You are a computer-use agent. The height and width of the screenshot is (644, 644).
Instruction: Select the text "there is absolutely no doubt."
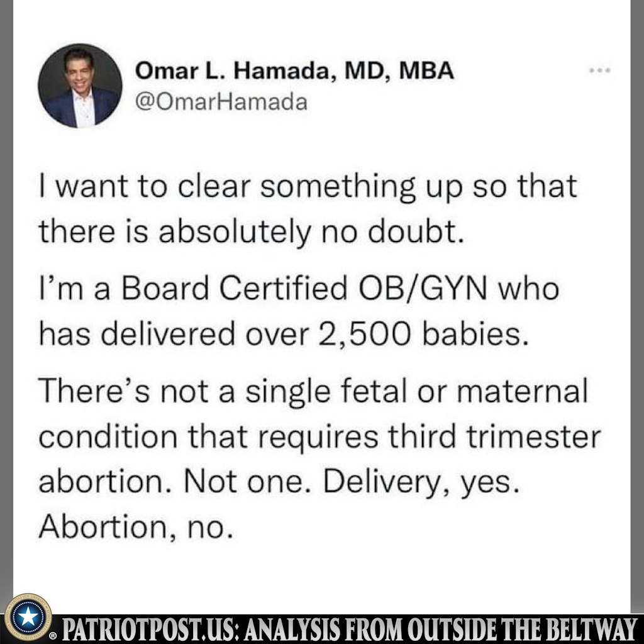tap(252, 231)
